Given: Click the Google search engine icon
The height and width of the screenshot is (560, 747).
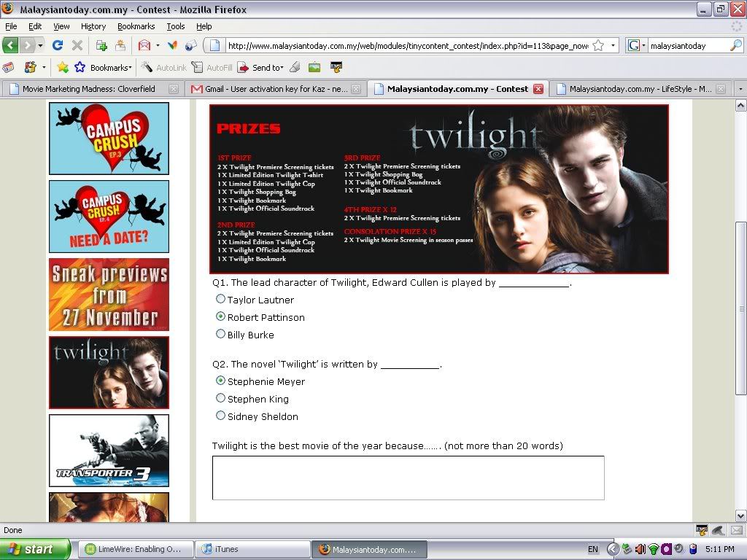Looking at the screenshot, I should pos(634,46).
